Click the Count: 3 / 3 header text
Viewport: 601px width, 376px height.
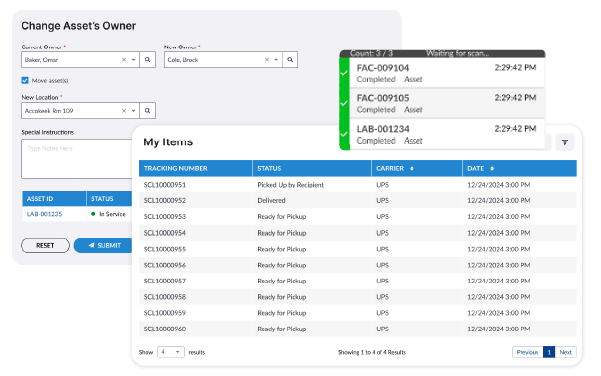click(x=371, y=54)
